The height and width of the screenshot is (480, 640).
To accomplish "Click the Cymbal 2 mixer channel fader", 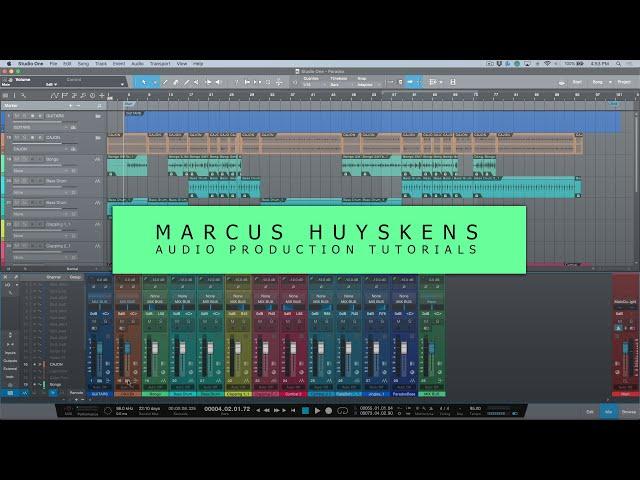I will click(x=293, y=349).
